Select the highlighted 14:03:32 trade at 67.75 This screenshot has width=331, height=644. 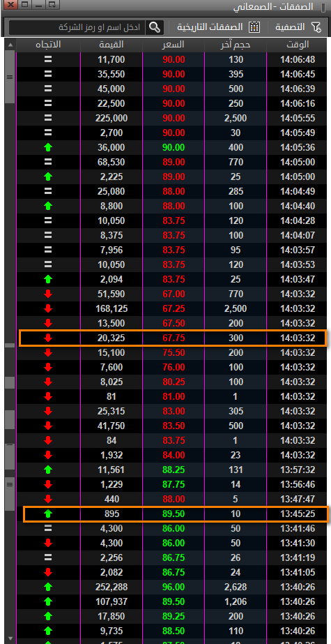172,338
